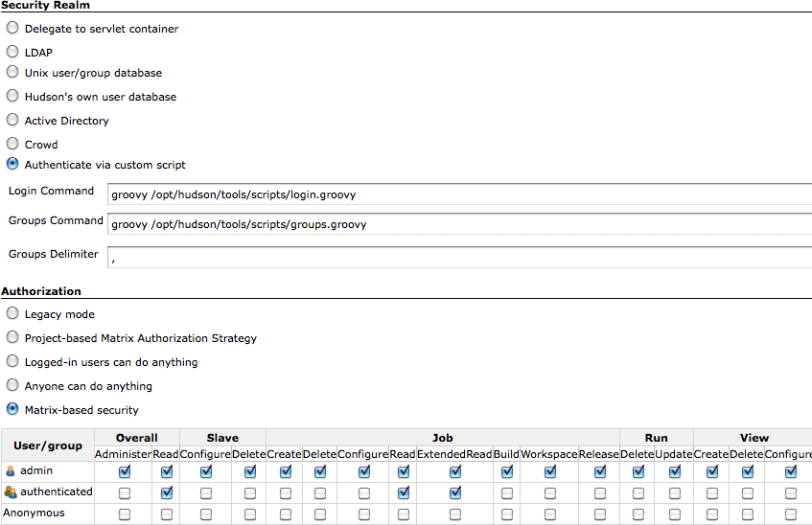Click the 'ExtendedRead' column header
The width and height of the screenshot is (812, 525).
(454, 454)
